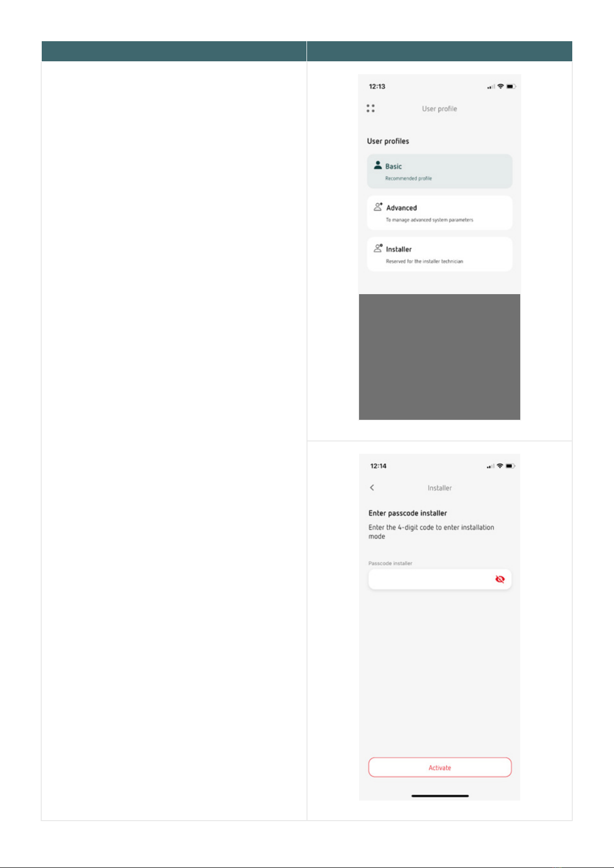Click the Advanced profile person-plus icon

tap(378, 207)
